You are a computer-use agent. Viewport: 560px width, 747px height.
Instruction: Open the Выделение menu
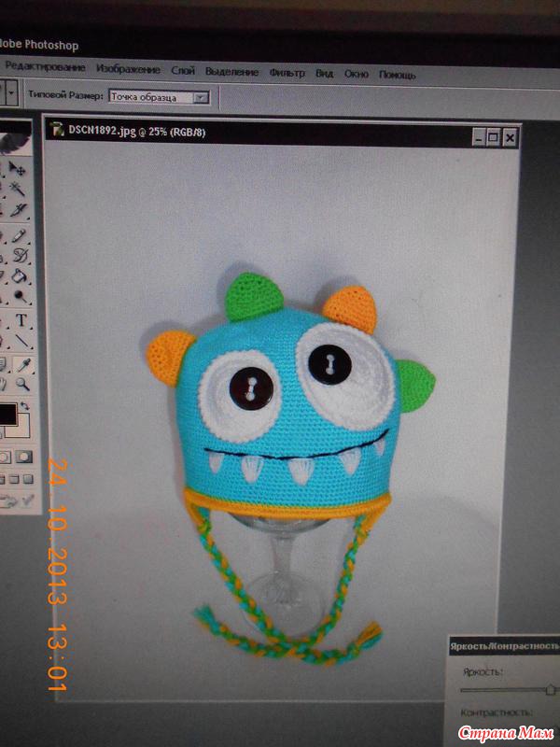coord(231,72)
